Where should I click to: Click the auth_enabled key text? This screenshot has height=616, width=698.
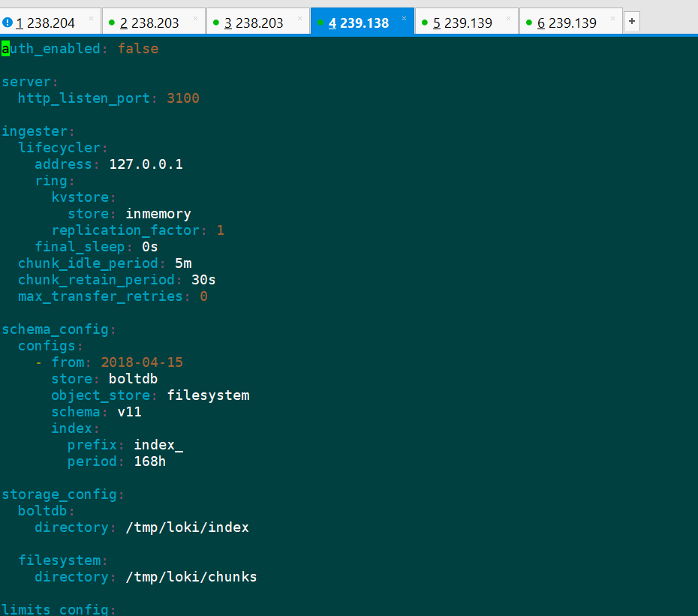click(x=51, y=49)
